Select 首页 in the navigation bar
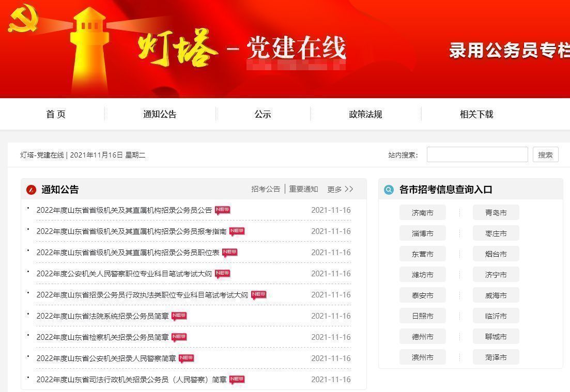The image size is (570, 392). coord(55,114)
